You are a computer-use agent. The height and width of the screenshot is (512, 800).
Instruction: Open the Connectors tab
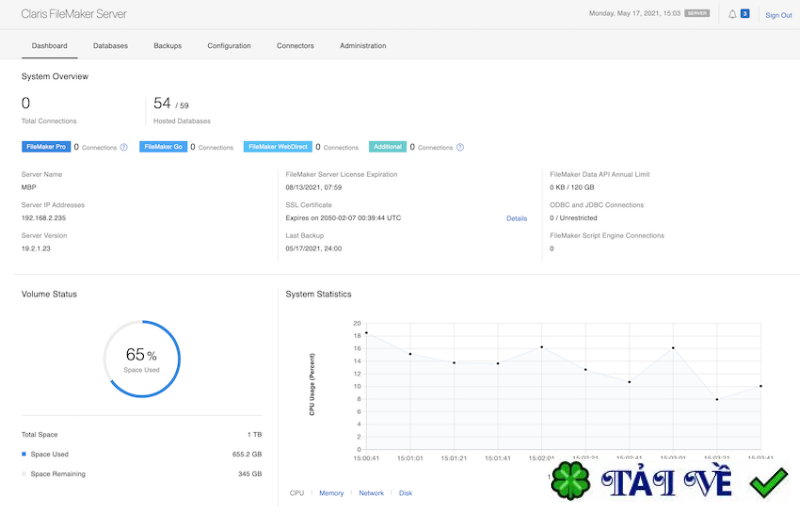point(295,46)
